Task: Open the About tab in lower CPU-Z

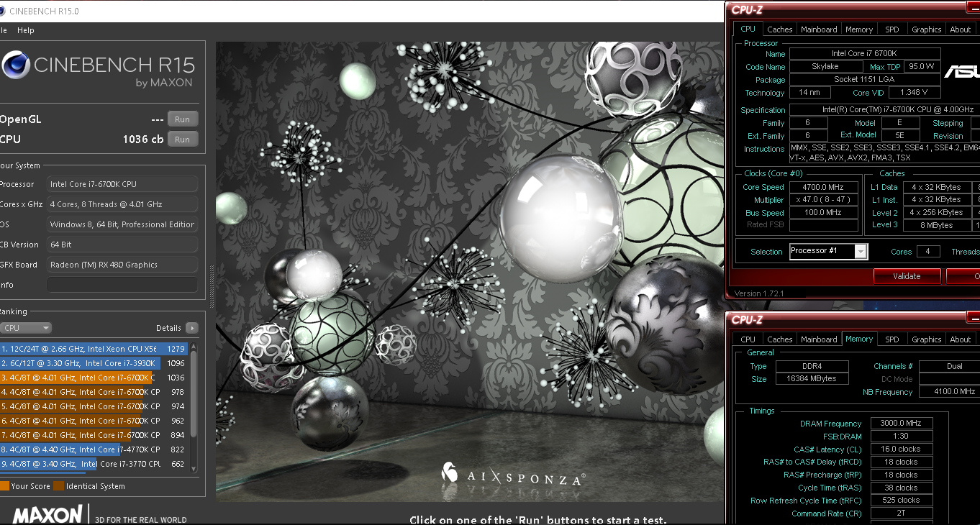Action: 961,339
